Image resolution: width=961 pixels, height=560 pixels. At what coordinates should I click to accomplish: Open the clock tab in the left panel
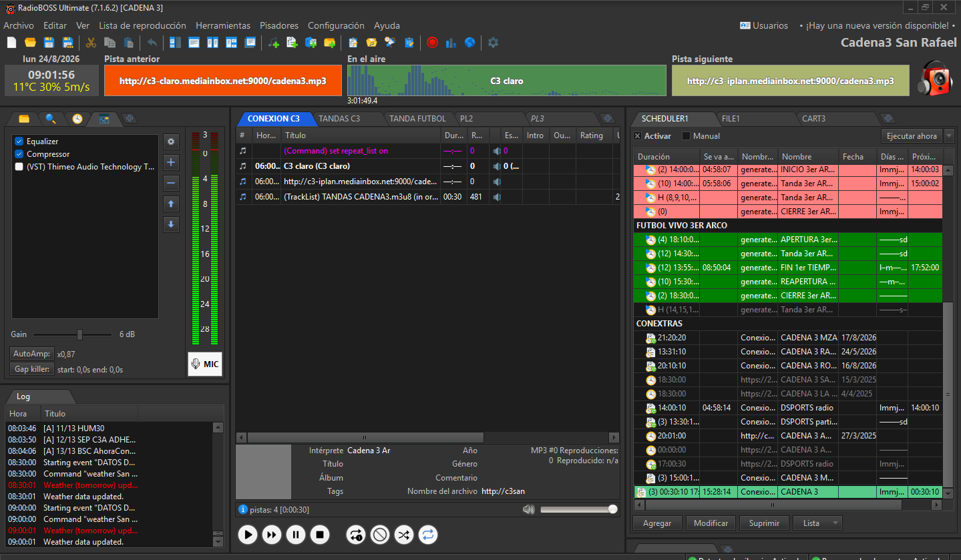click(77, 119)
